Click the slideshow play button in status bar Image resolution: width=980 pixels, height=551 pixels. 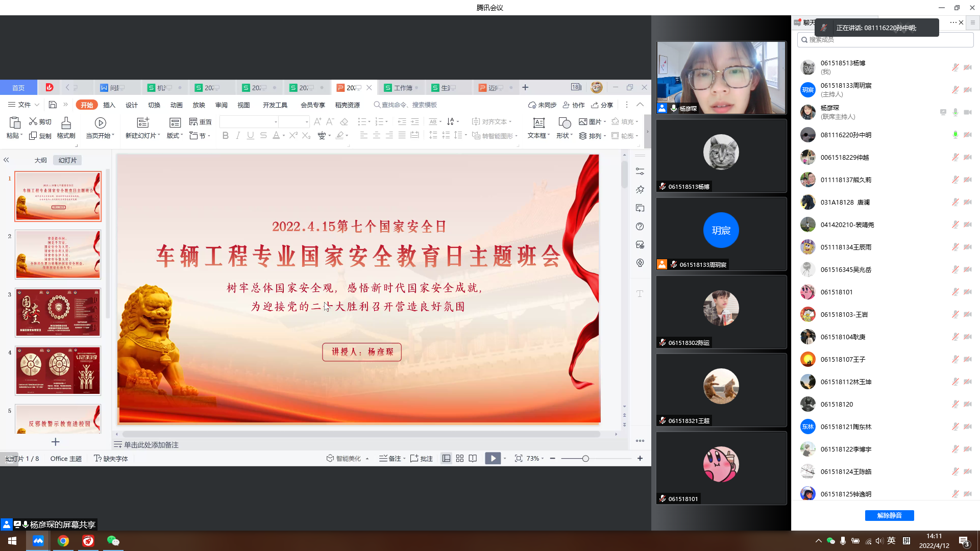point(493,459)
